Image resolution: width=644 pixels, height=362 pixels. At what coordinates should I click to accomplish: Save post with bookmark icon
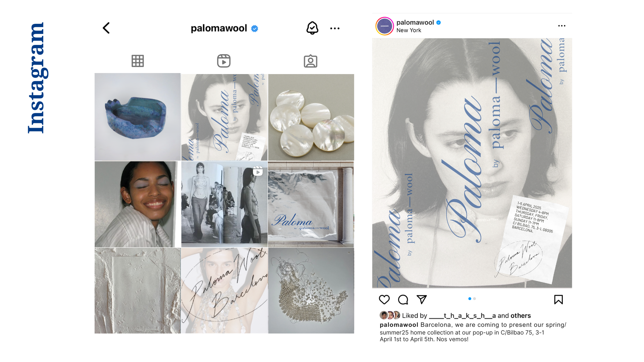(x=558, y=299)
